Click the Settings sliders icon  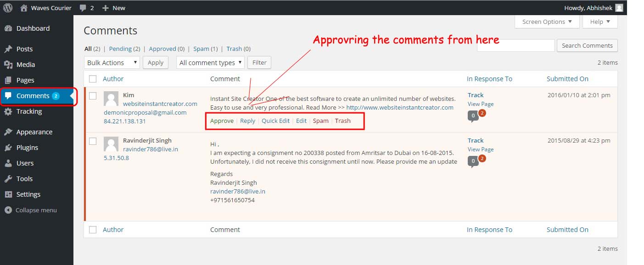(x=8, y=194)
